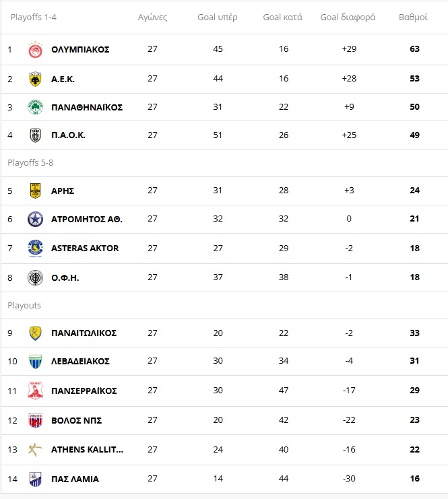
Task: Open the ΠΑΣ ΛΑΜΙΑ team link
Action: tap(75, 479)
